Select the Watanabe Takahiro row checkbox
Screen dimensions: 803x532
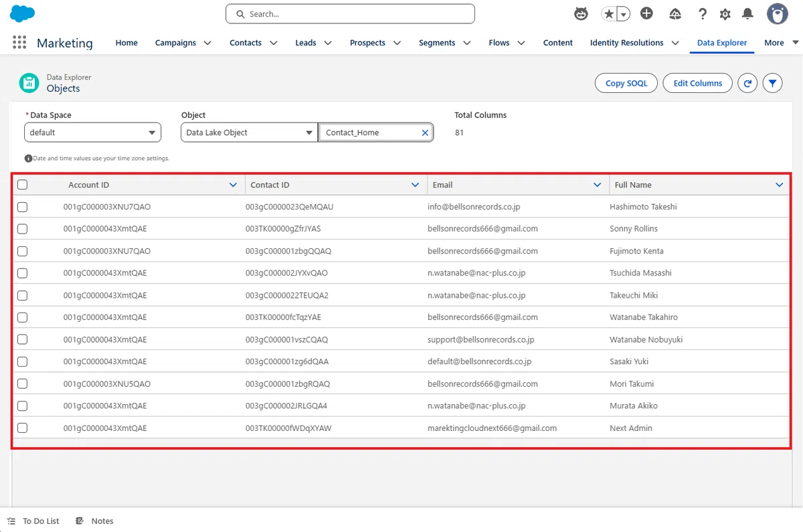(x=22, y=317)
